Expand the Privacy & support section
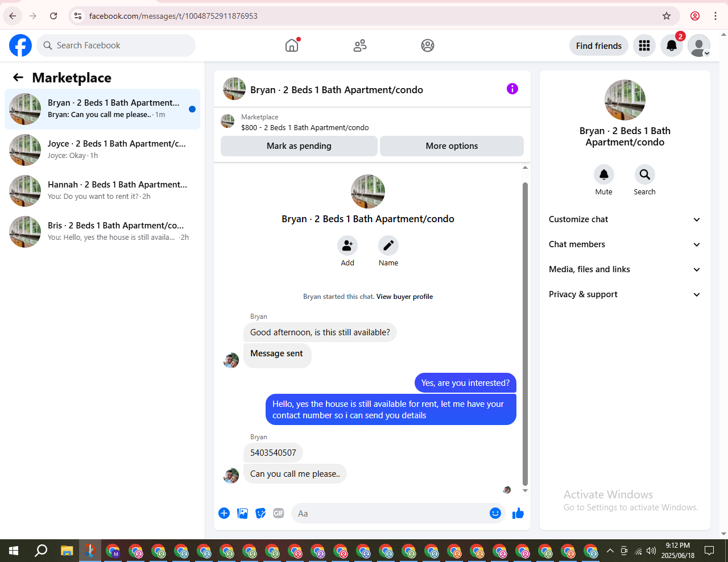 tap(625, 294)
